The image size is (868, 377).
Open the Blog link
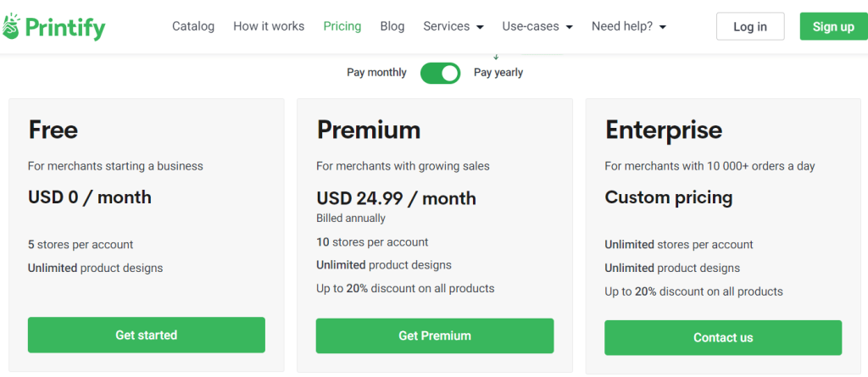point(392,26)
